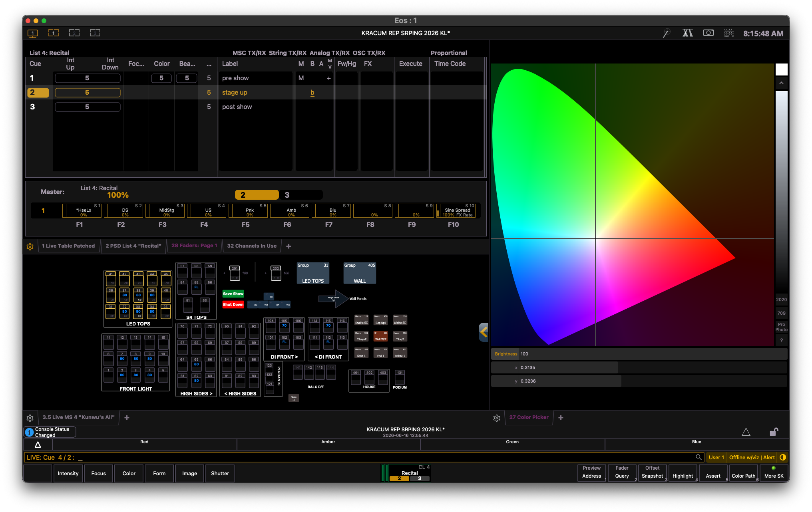This screenshot has width=812, height=512.
Task: Click the Shut Down button
Action: coord(233,305)
